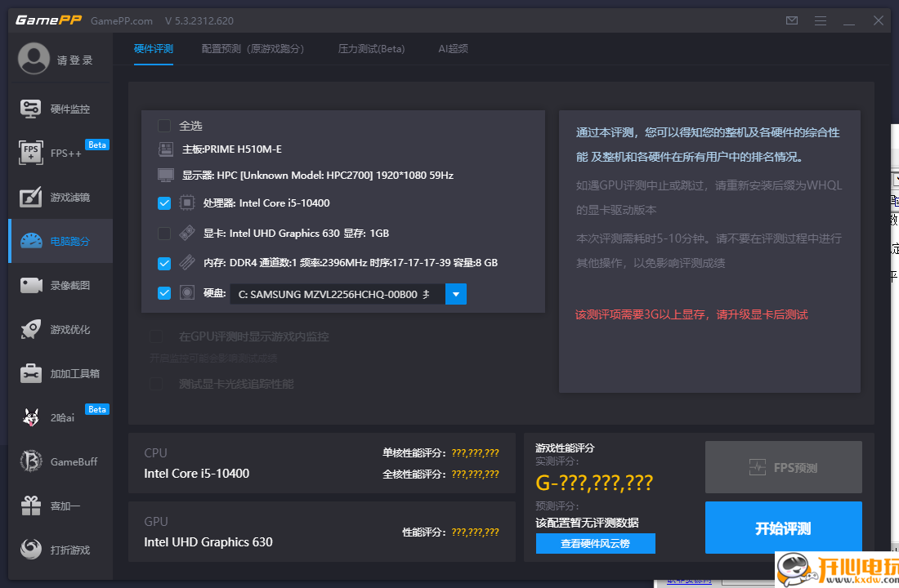Uncheck the 硬盘 disk checkbox
The width and height of the screenshot is (899, 588).
click(x=164, y=293)
